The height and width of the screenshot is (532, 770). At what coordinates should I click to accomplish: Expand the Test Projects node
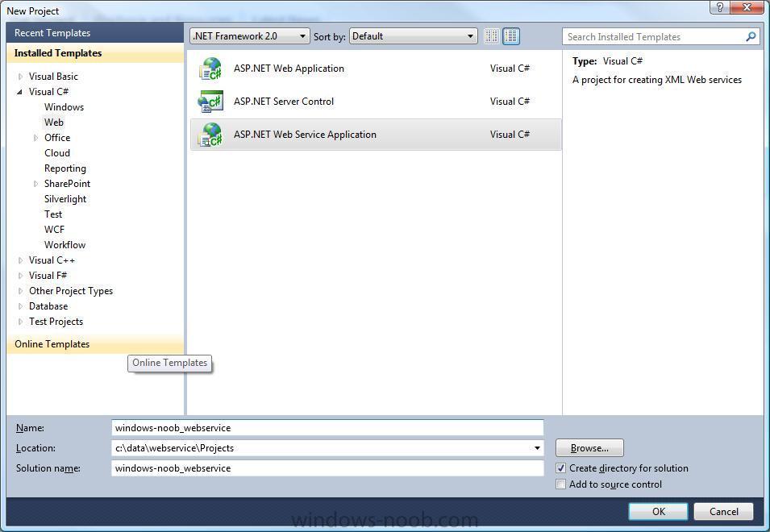(x=20, y=322)
